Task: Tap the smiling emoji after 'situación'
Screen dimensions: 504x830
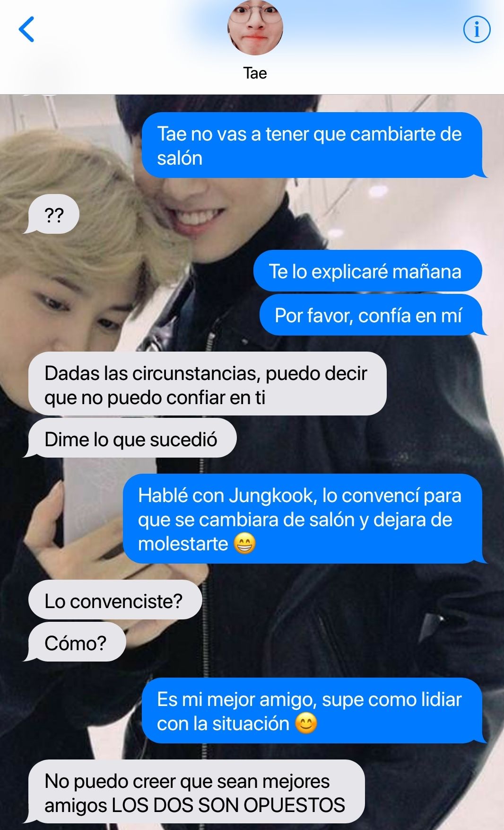Action: click(306, 723)
